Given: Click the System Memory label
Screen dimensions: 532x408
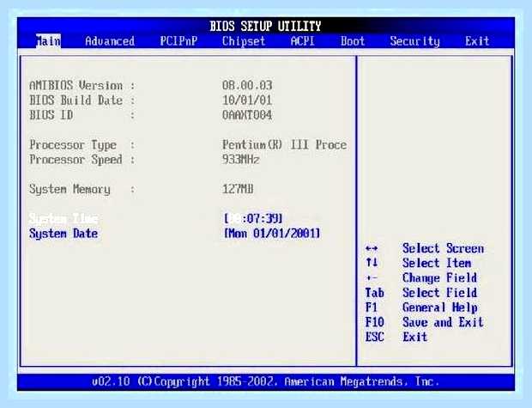Looking at the screenshot, I should [x=70, y=189].
